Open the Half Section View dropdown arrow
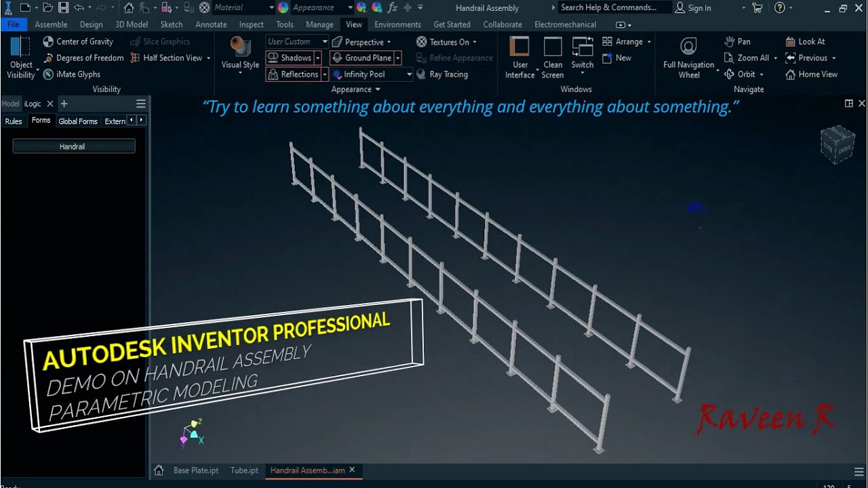The width and height of the screenshot is (868, 488). [x=208, y=58]
